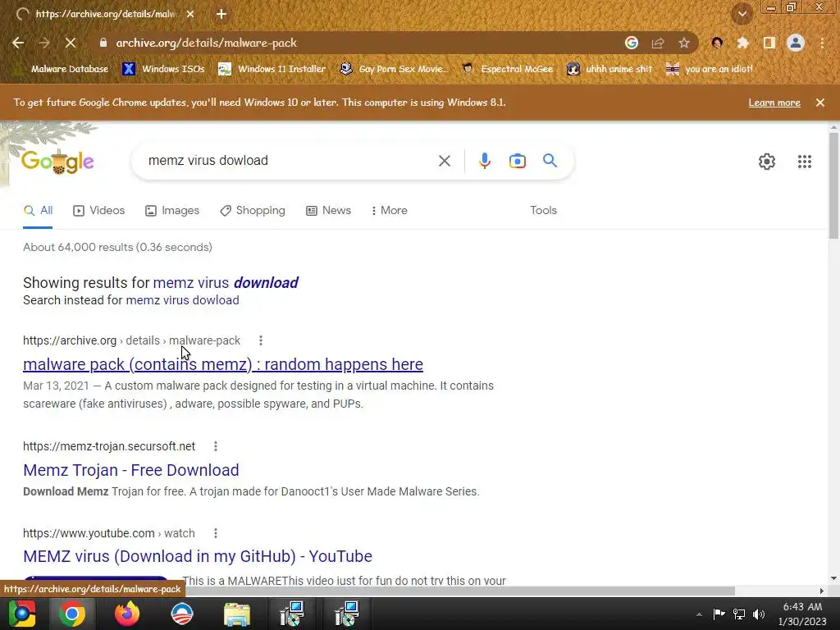Stop loading the page

point(71,43)
